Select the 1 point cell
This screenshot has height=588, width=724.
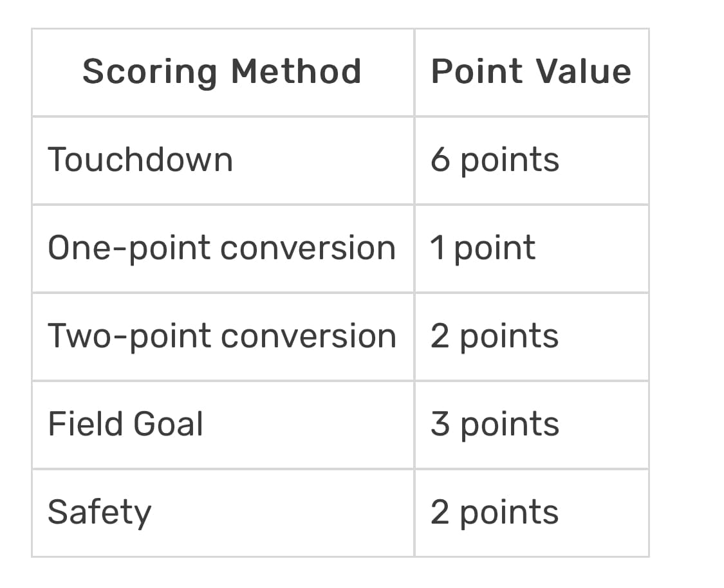(x=483, y=248)
